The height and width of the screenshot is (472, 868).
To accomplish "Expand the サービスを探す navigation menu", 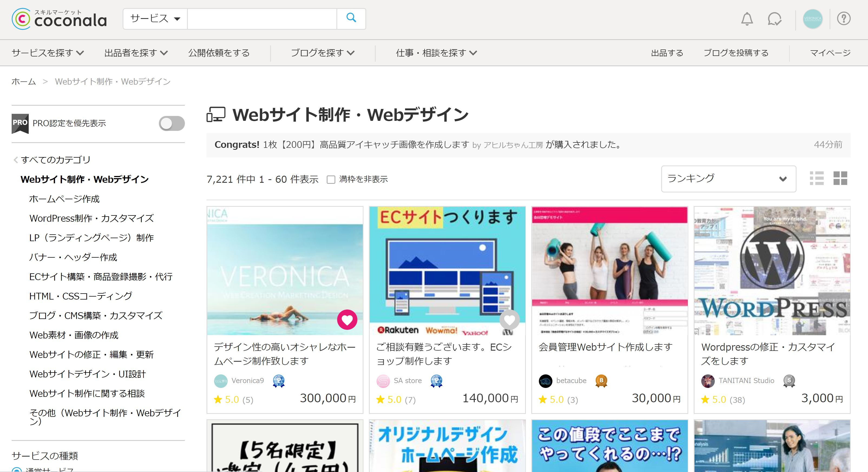I will tap(47, 52).
